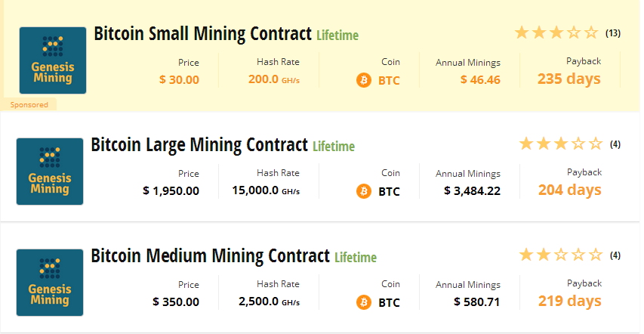Click the Sponsored label tag

tap(29, 105)
